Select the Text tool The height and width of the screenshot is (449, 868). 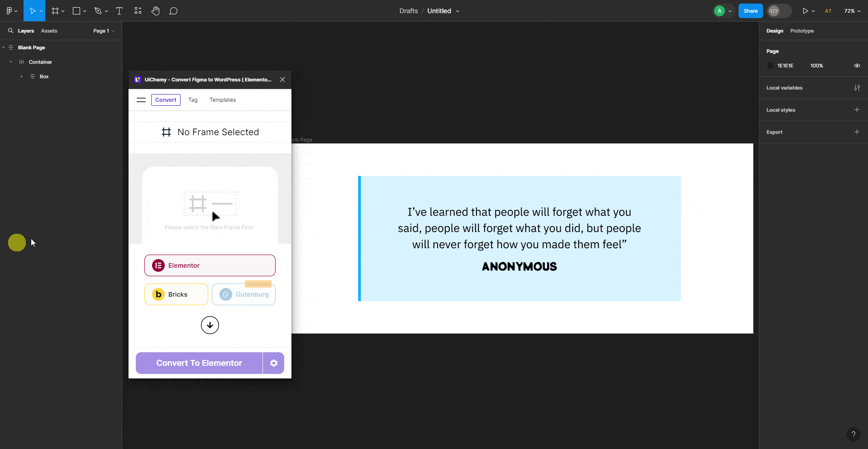119,10
